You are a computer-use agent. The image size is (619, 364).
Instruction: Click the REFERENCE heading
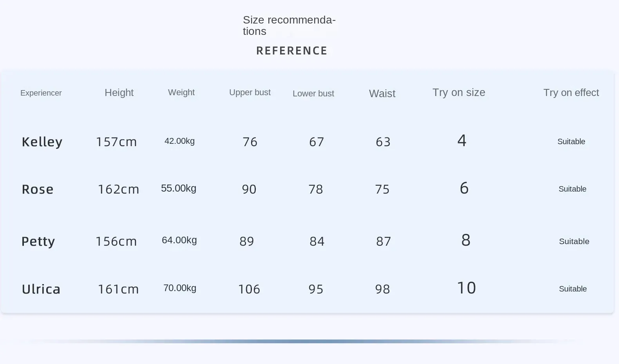pos(292,51)
